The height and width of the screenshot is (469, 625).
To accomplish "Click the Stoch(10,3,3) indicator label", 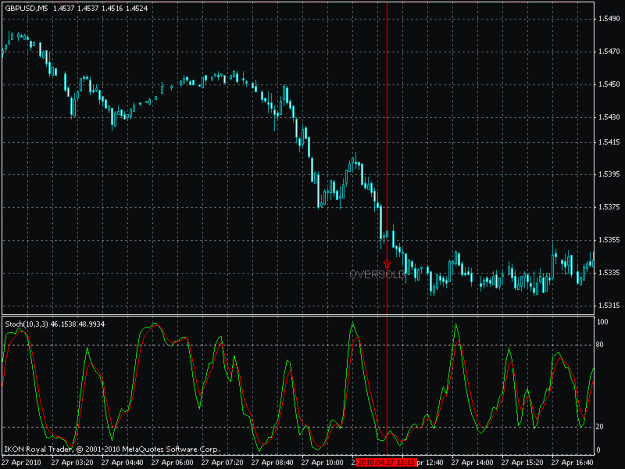I will click(27, 324).
